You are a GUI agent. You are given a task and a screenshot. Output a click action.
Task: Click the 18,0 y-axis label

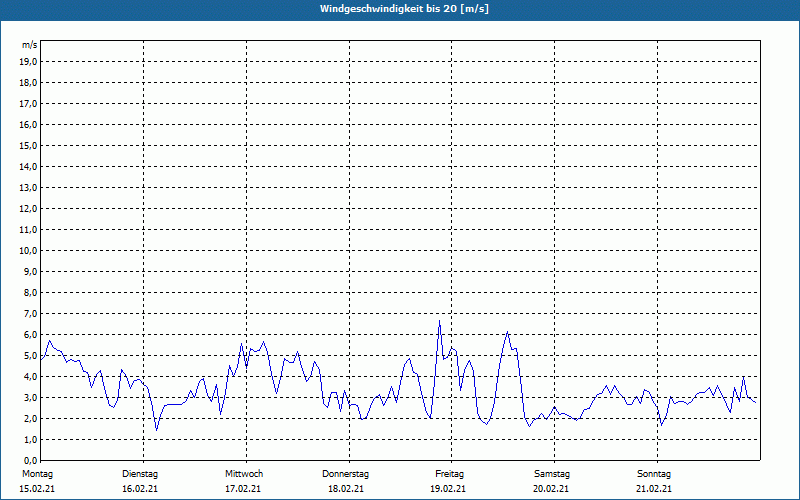(28, 83)
